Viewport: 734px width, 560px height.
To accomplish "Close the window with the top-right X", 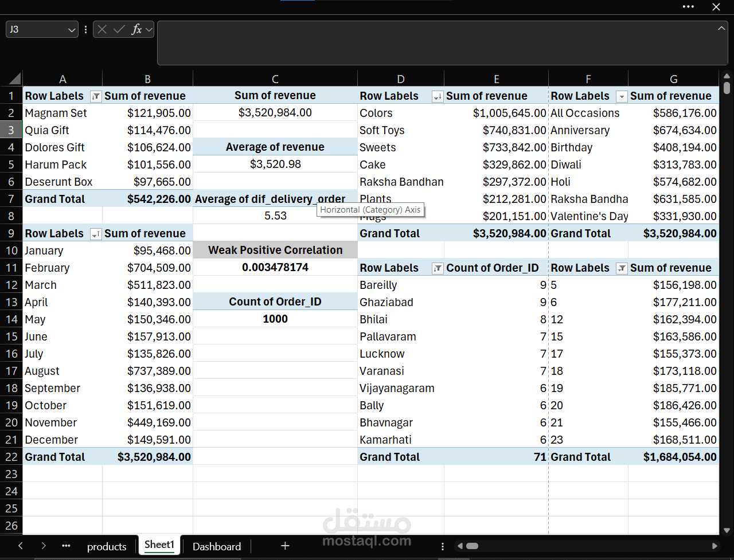I will pos(716,7).
